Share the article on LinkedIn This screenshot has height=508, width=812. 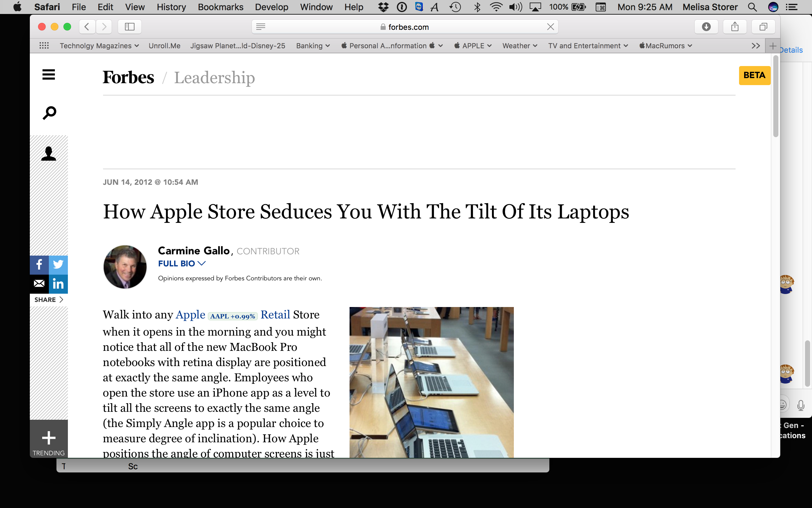(58, 284)
